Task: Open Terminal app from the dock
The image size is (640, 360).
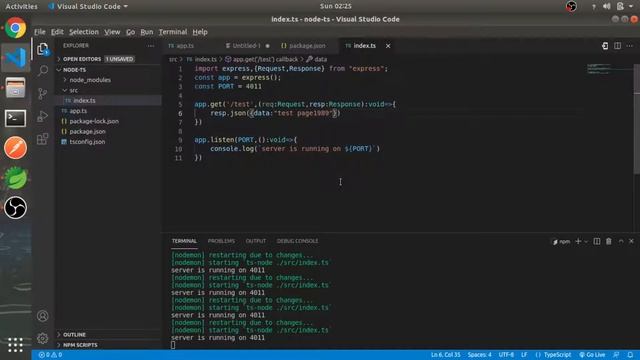Action: point(16,118)
